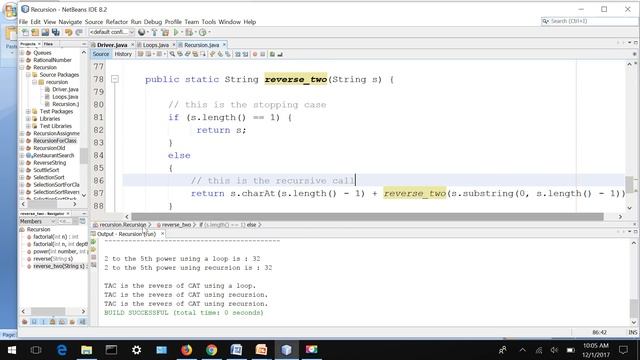Click the Save All toolbar icon

56,32
